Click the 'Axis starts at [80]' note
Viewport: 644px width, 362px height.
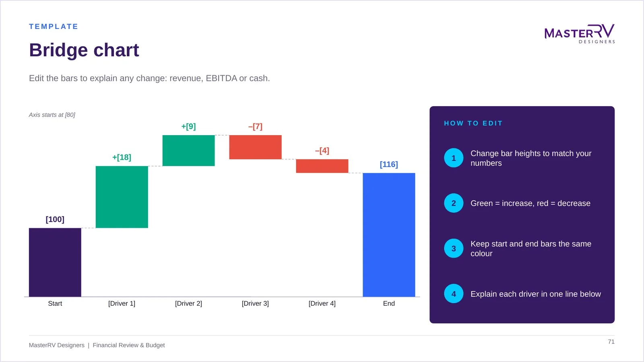click(x=52, y=115)
